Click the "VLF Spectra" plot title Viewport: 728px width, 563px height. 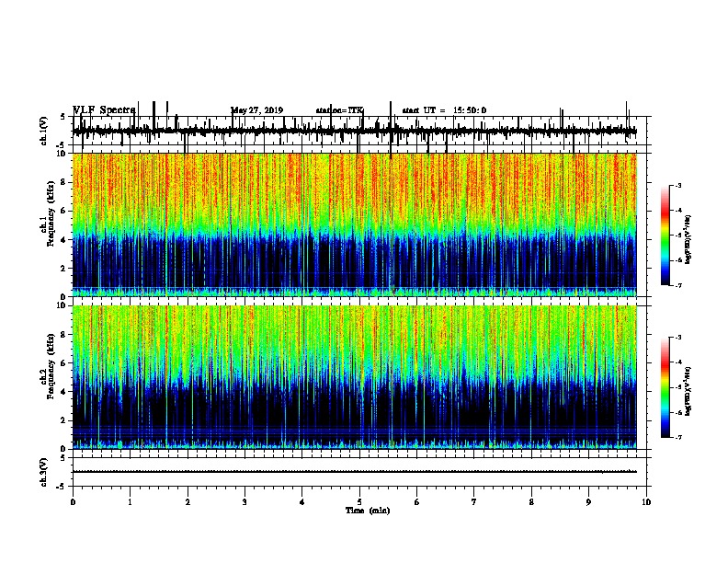pyautogui.click(x=104, y=110)
